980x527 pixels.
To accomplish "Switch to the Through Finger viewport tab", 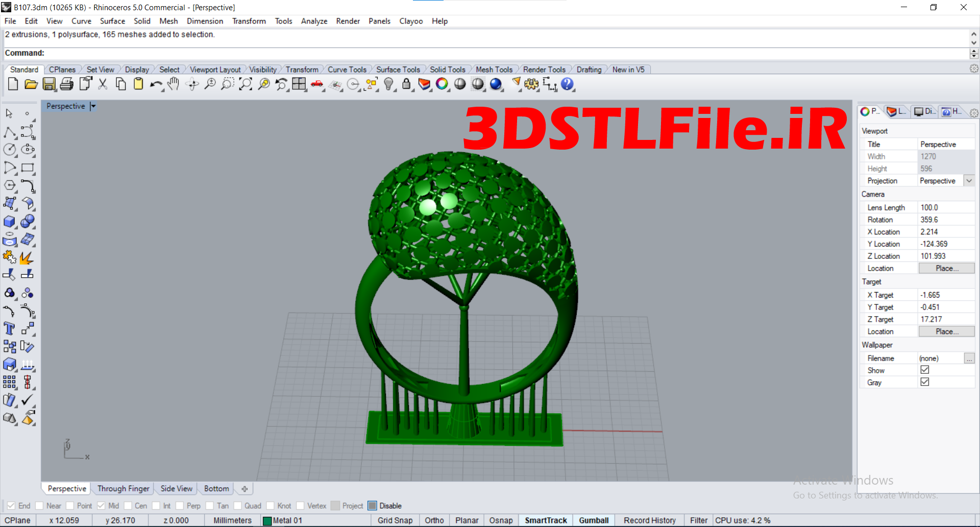I will tap(124, 489).
